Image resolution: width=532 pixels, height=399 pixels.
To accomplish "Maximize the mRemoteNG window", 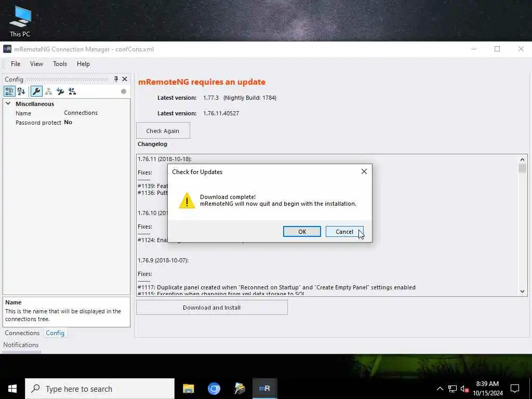I will point(497,49).
